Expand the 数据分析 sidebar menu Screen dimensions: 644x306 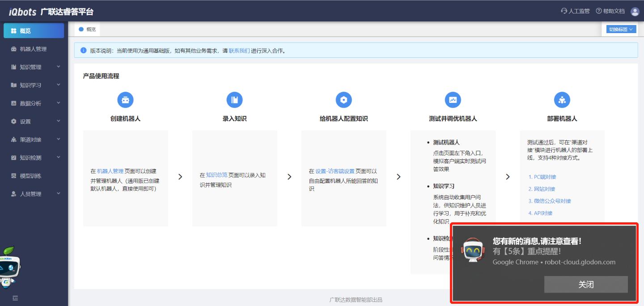click(x=34, y=103)
